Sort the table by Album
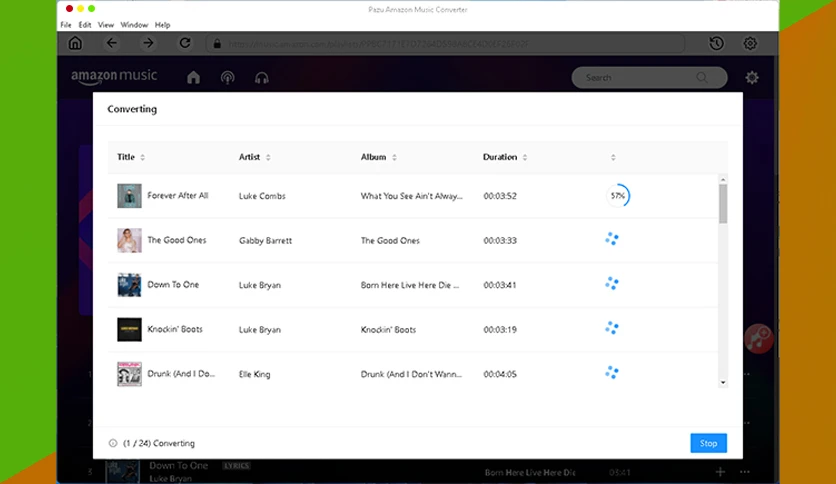 click(x=395, y=157)
